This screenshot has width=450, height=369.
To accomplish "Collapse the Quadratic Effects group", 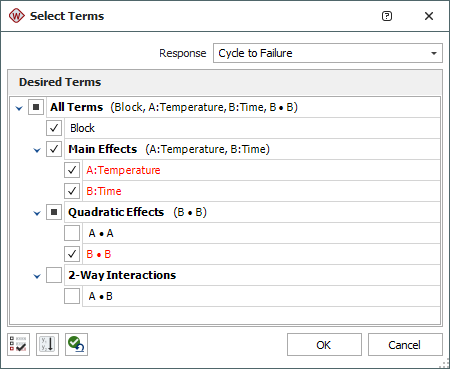I will (37, 213).
